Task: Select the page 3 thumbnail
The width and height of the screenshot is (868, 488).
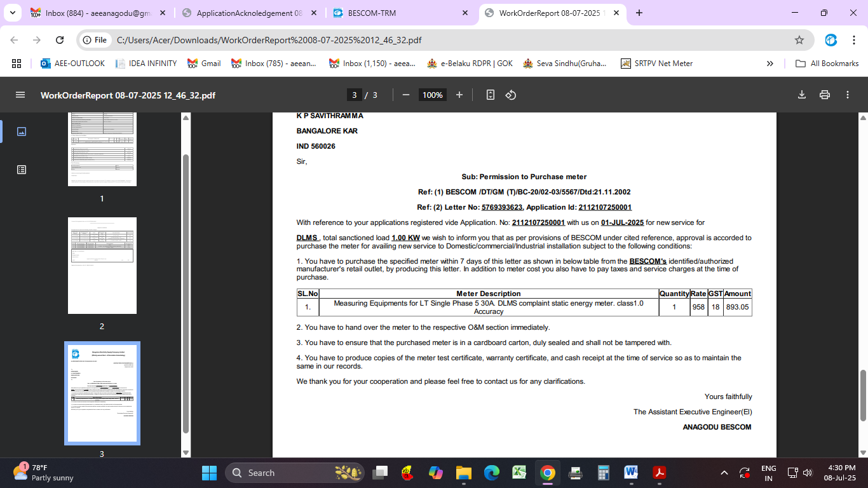Action: [x=102, y=393]
